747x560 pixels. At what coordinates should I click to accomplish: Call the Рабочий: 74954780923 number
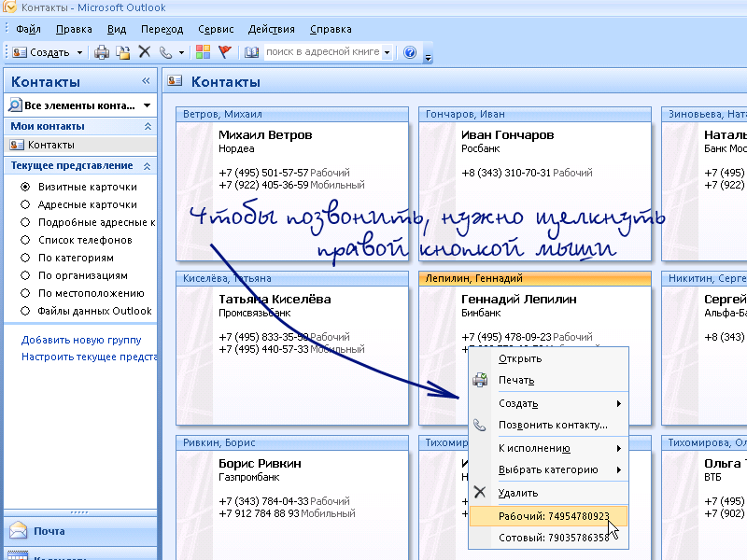pyautogui.click(x=549, y=516)
